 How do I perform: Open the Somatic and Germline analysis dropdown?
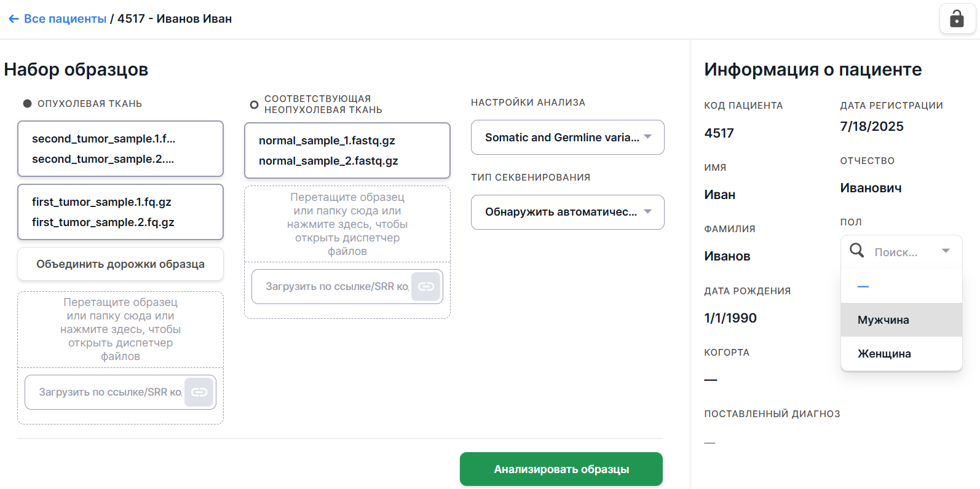point(567,138)
